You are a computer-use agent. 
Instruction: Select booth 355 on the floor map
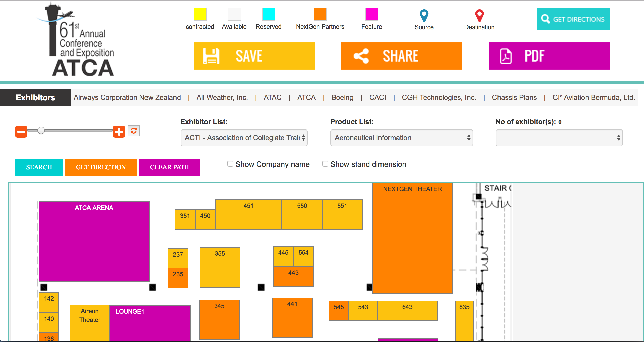[220, 267]
